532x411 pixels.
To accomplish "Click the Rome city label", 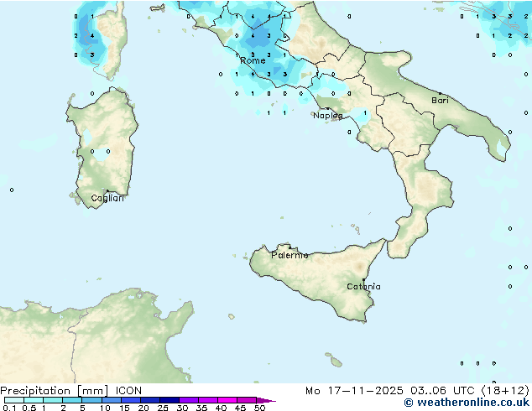I will (x=253, y=60).
